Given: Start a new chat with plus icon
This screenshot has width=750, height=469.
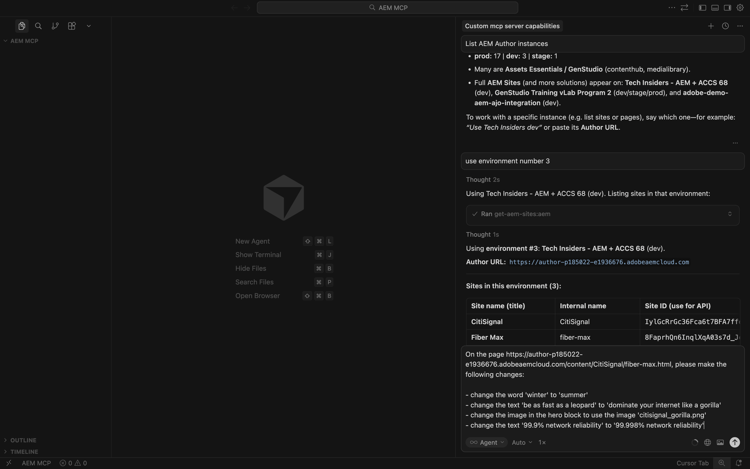Looking at the screenshot, I should click(711, 26).
